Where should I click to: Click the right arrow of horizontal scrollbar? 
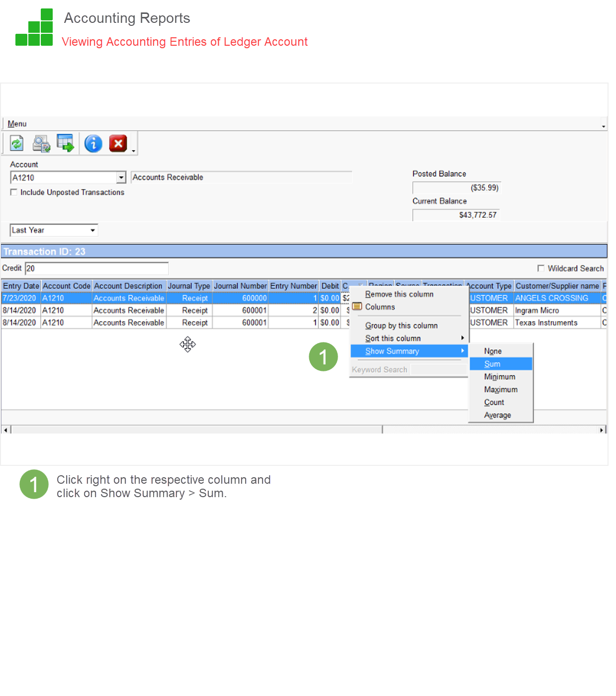pos(602,430)
